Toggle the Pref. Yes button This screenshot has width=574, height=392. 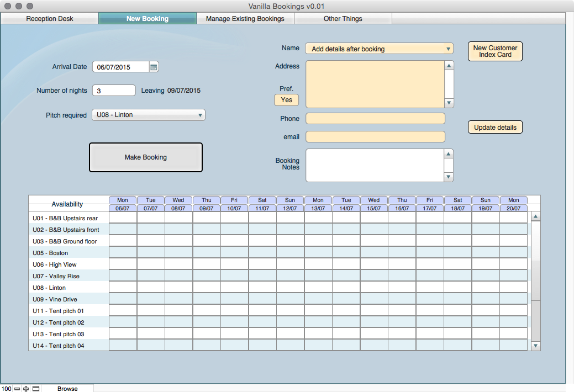pos(286,100)
